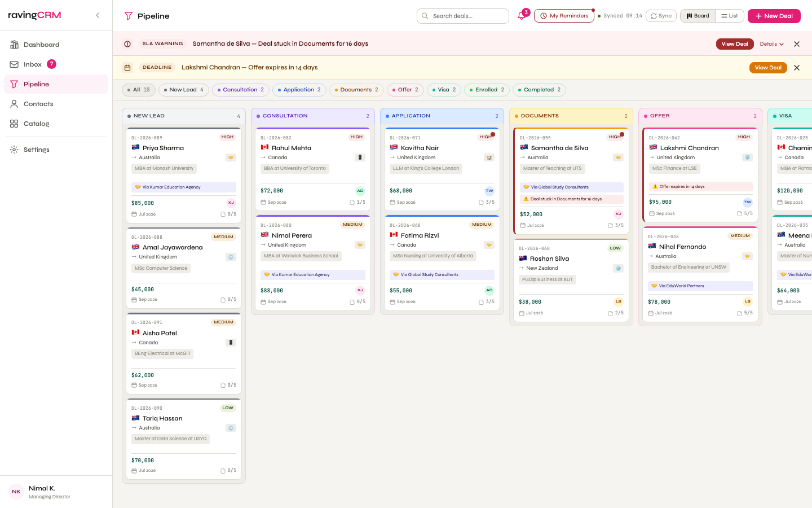Open the Catalog section

[35, 124]
